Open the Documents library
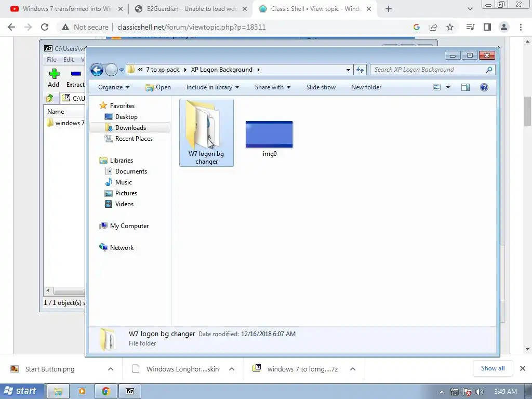Screen dimensions: 532x399 coord(126,171)
